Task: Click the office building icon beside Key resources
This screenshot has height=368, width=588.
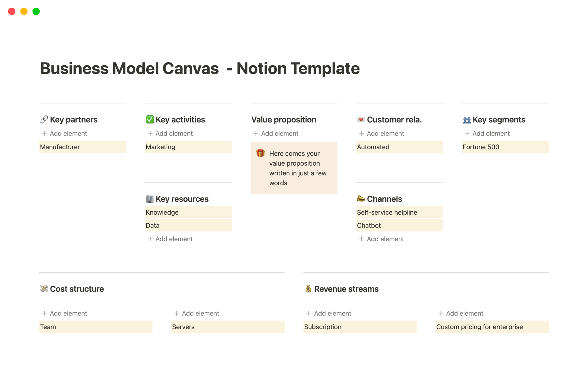Action: (149, 199)
